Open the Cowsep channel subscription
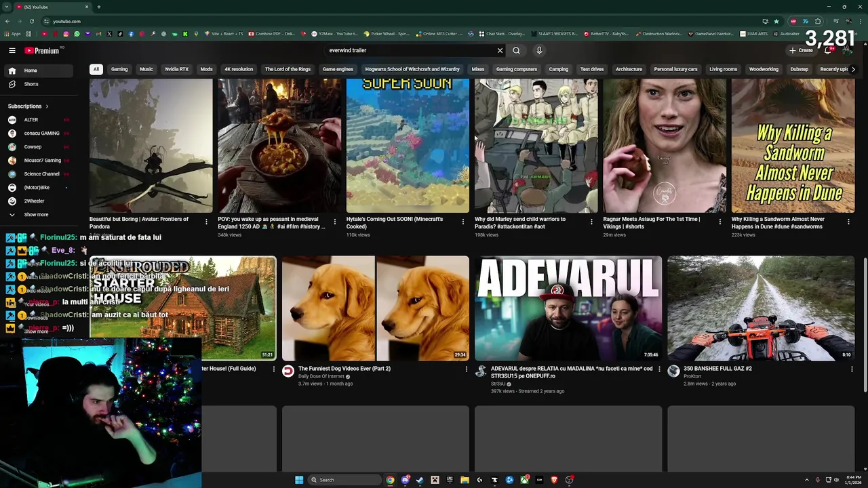Screen dimensions: 868x488 coord(39,146)
